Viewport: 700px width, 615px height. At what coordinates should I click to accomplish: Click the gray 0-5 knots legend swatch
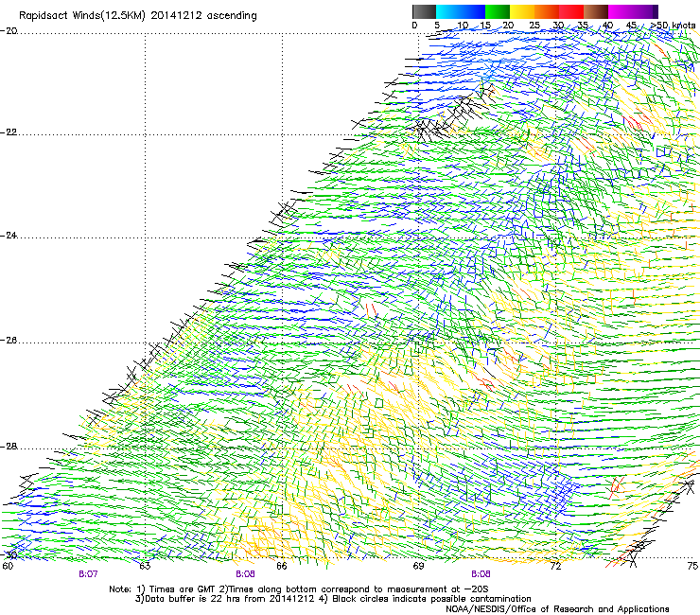tap(424, 11)
